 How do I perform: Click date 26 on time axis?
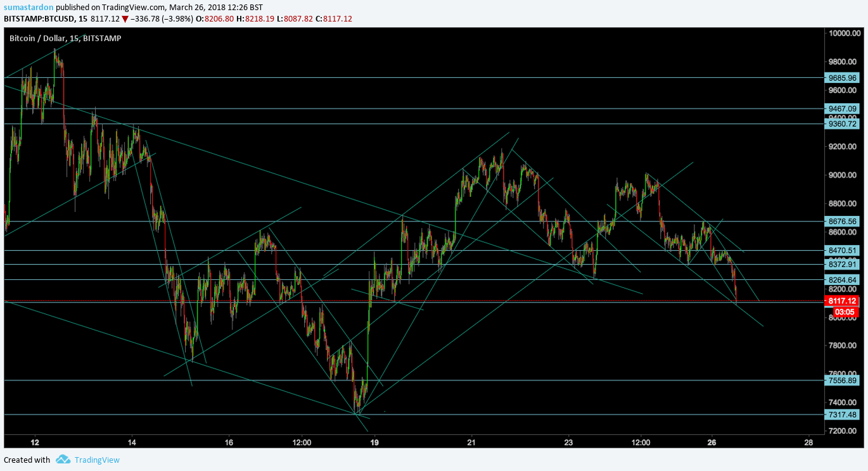712,442
